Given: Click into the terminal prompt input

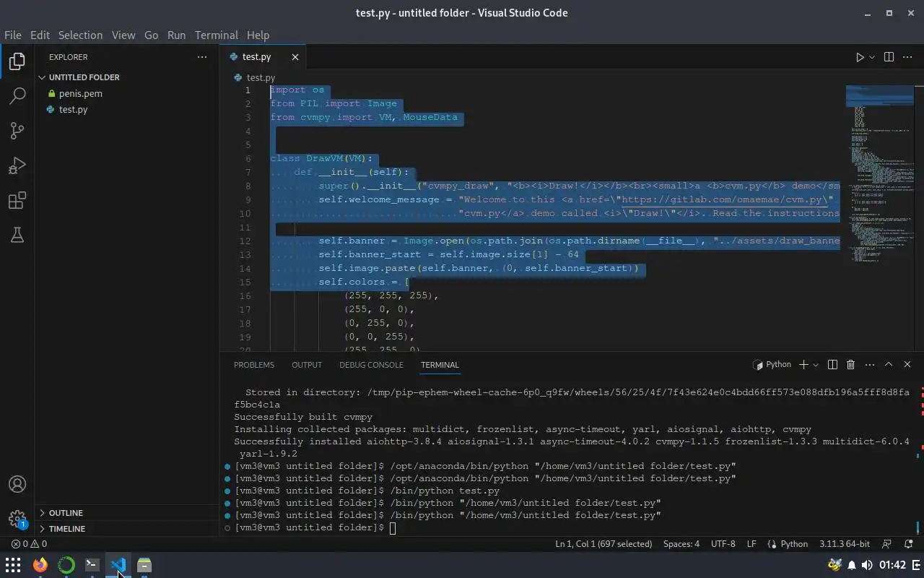Looking at the screenshot, I should coord(393,528).
